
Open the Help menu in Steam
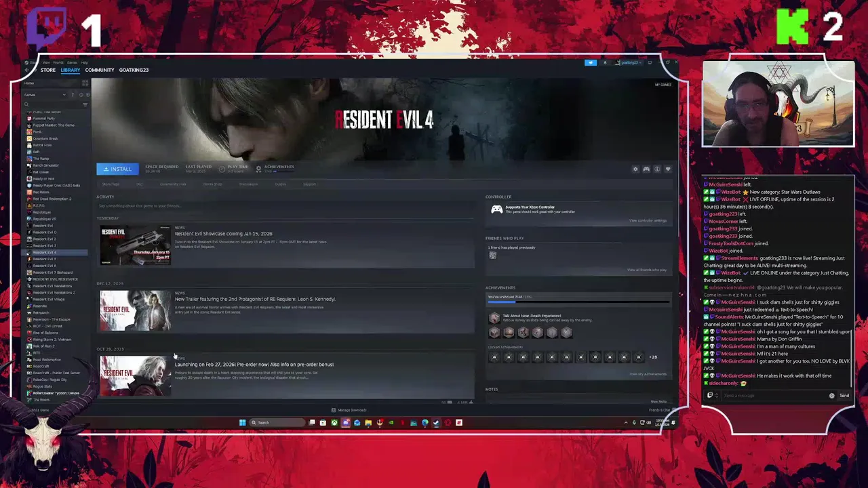(85, 62)
